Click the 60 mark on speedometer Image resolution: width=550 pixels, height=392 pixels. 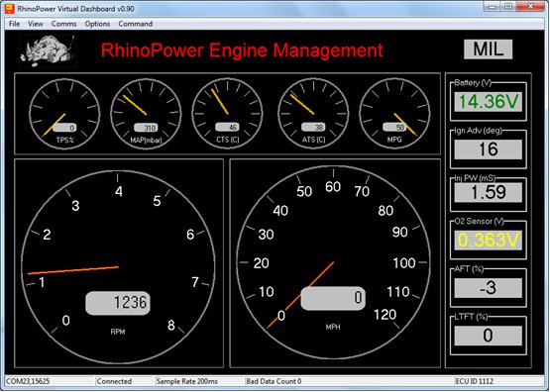pos(333,187)
